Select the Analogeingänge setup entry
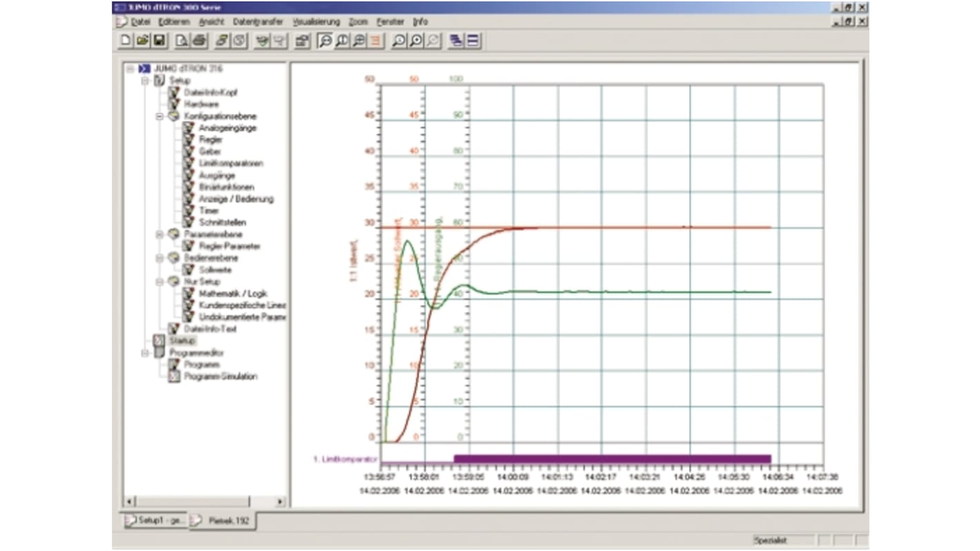The height and width of the screenshot is (551, 980). pos(228,127)
